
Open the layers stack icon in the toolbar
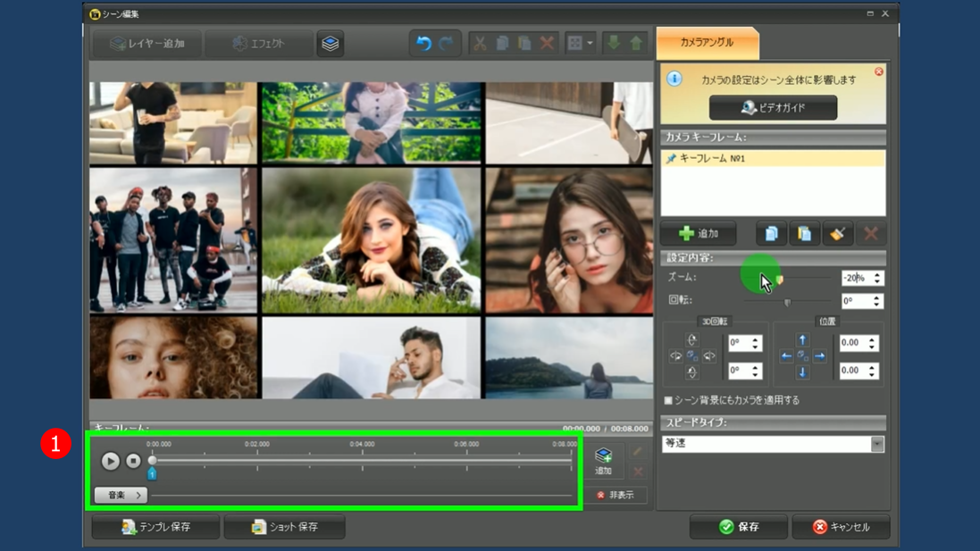coord(331,44)
